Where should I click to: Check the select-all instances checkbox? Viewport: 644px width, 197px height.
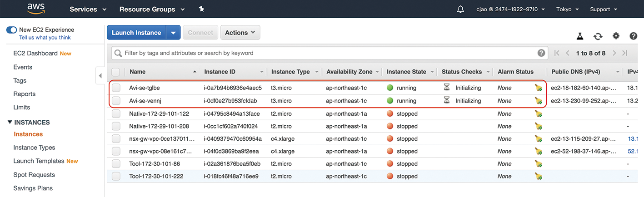click(x=116, y=72)
